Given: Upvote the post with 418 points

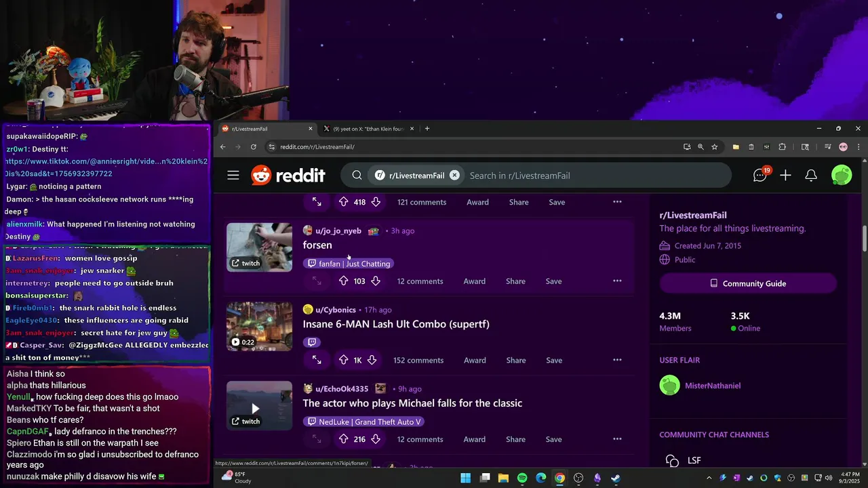Looking at the screenshot, I should click(x=343, y=202).
